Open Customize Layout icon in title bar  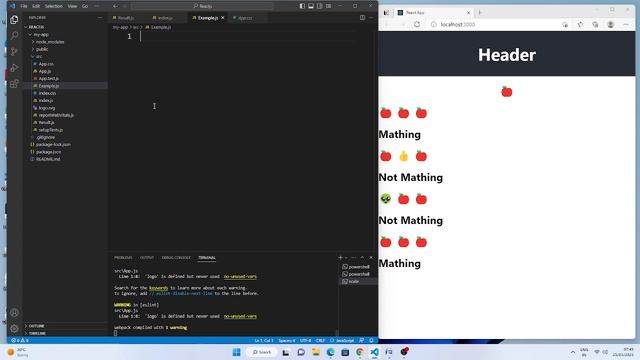tap(329, 6)
